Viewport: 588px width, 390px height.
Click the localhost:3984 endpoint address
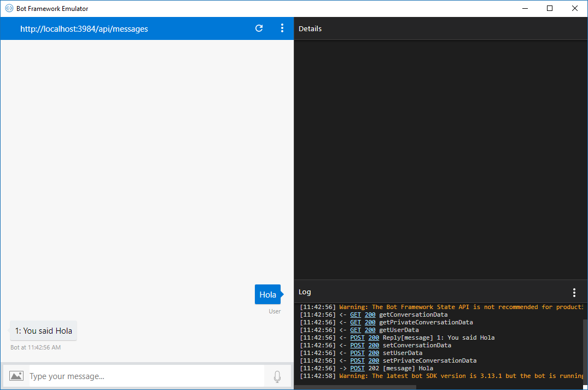tap(84, 29)
